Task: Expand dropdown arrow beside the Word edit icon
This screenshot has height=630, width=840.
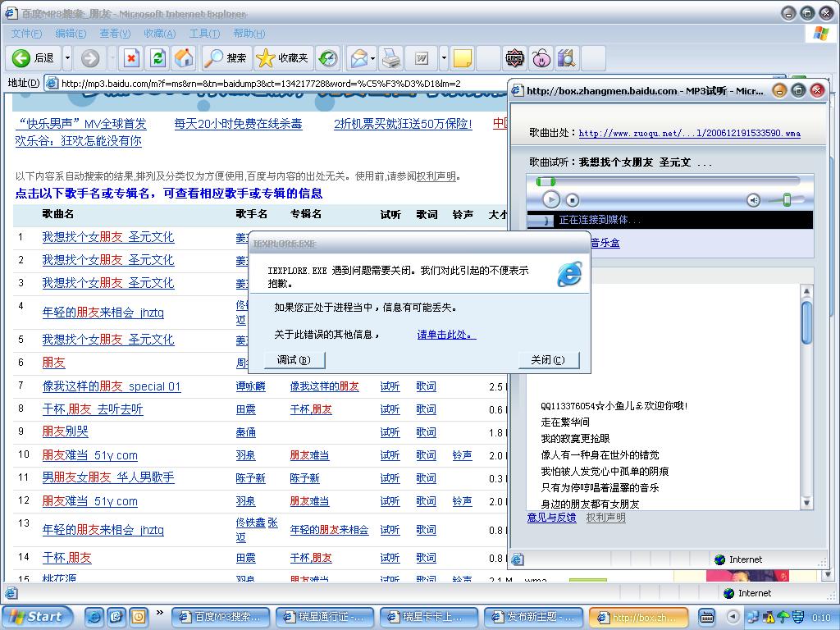Action: 444,58
